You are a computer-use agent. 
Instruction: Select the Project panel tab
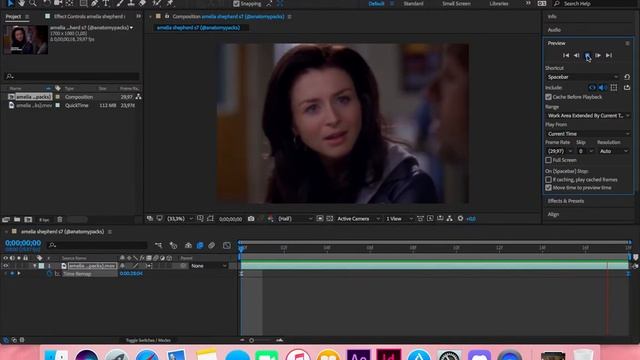click(13, 16)
